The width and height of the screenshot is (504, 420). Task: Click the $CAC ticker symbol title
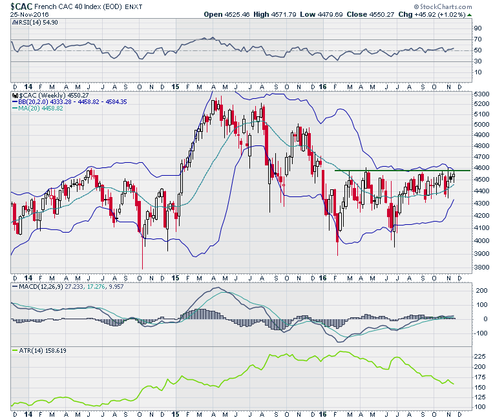coord(22,5)
